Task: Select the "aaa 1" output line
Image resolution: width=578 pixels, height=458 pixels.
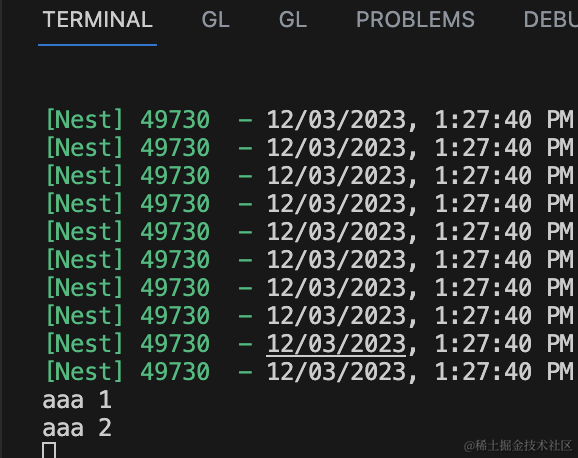Action: (77, 400)
